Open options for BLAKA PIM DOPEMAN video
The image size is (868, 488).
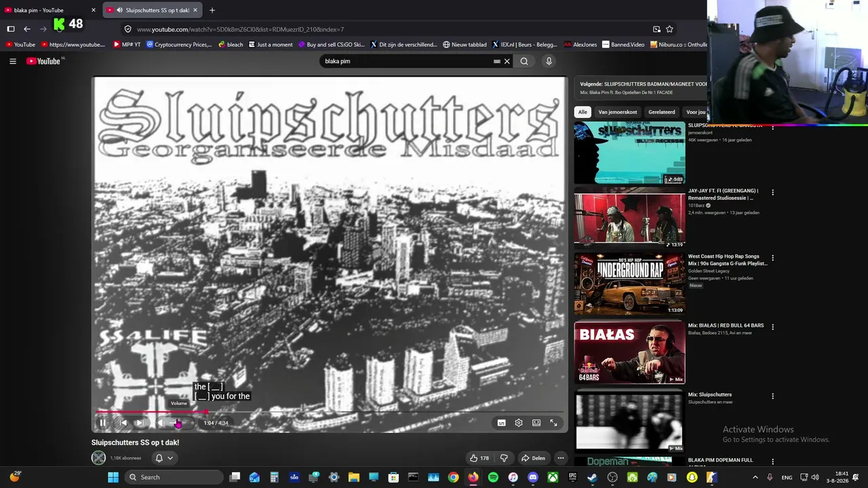(772, 462)
